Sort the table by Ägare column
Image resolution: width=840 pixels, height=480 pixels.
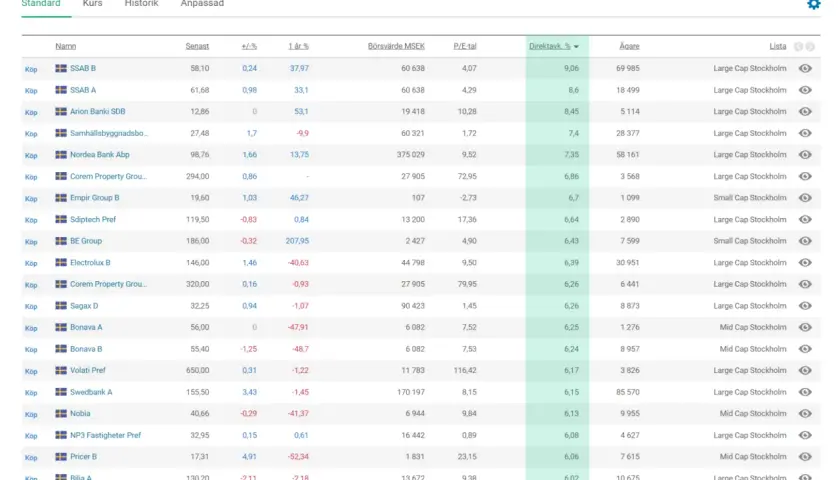click(629, 46)
